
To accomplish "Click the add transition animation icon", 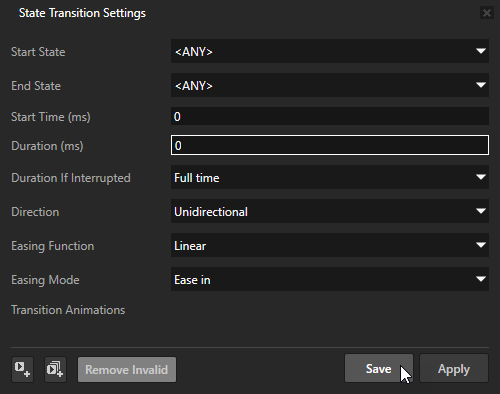I will (x=22, y=369).
